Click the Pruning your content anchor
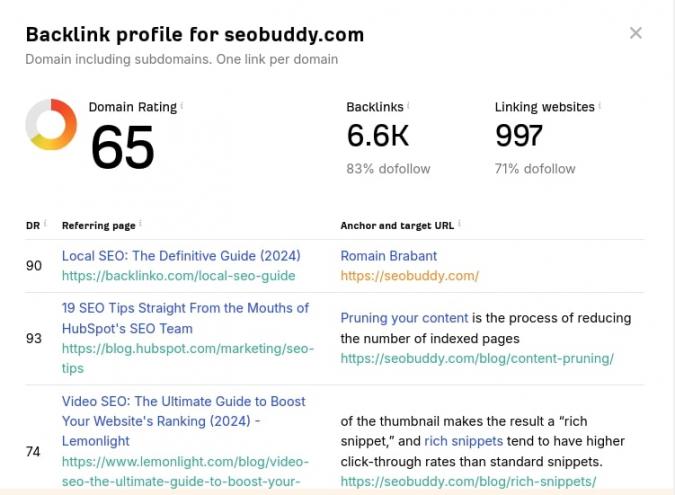 404,318
